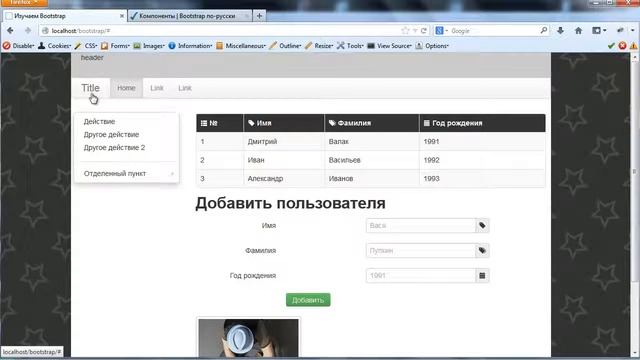Click calendar icon in Год рождения header
Viewport: 640px width, 360px height.
click(x=427, y=123)
